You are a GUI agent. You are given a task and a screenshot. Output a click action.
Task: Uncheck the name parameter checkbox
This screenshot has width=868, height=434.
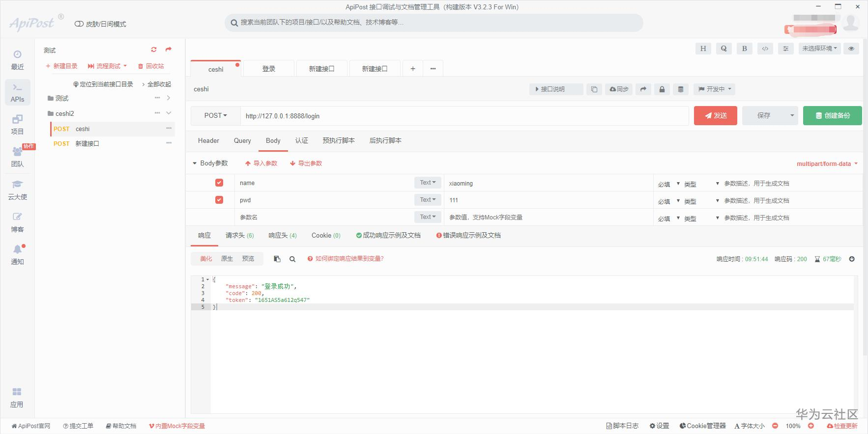pos(219,183)
